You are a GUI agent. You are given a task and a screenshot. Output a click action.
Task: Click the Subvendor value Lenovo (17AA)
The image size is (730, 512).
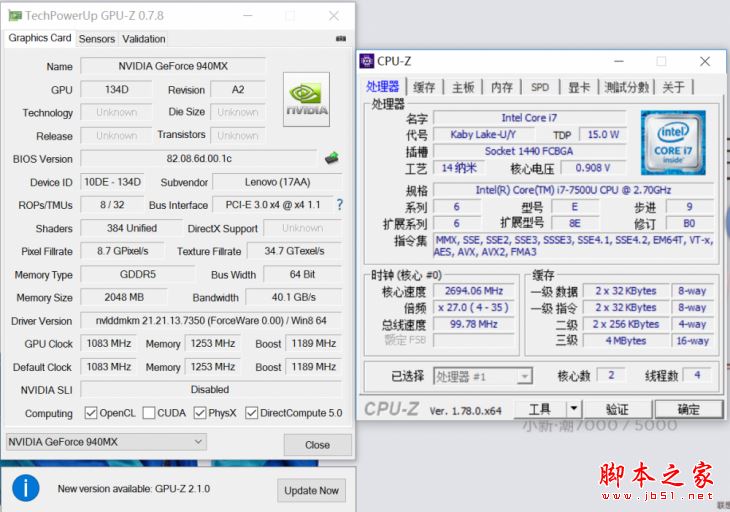277,182
